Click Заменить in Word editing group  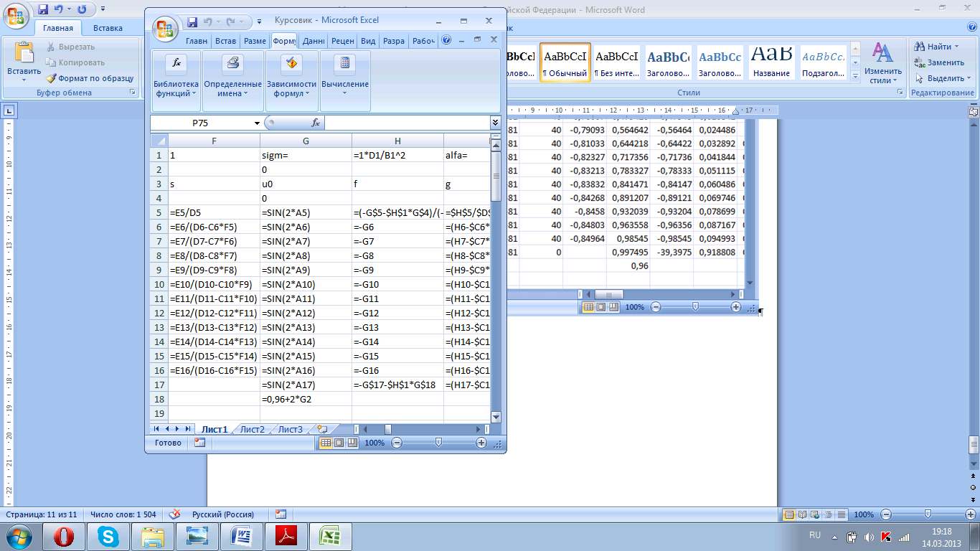(x=940, y=62)
